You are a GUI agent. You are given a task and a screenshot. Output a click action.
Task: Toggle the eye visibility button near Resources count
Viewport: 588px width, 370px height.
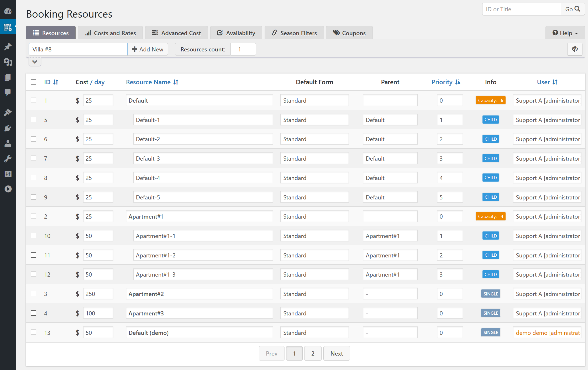click(x=575, y=49)
